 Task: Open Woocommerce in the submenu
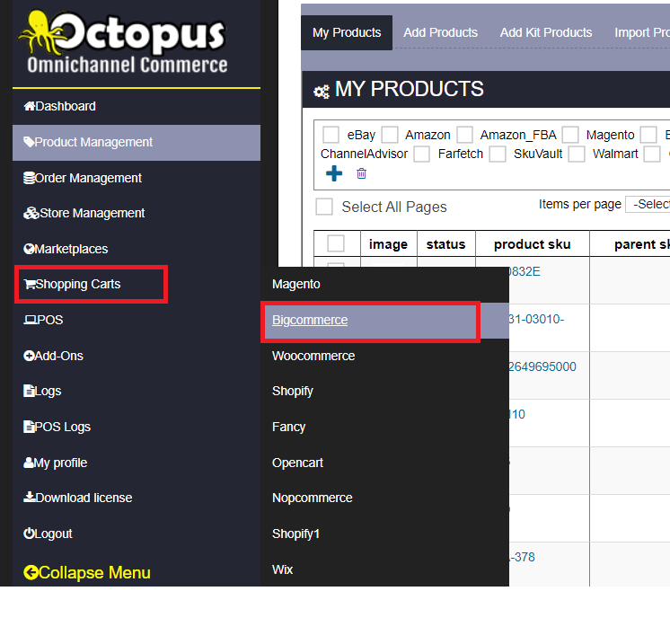click(x=384, y=356)
